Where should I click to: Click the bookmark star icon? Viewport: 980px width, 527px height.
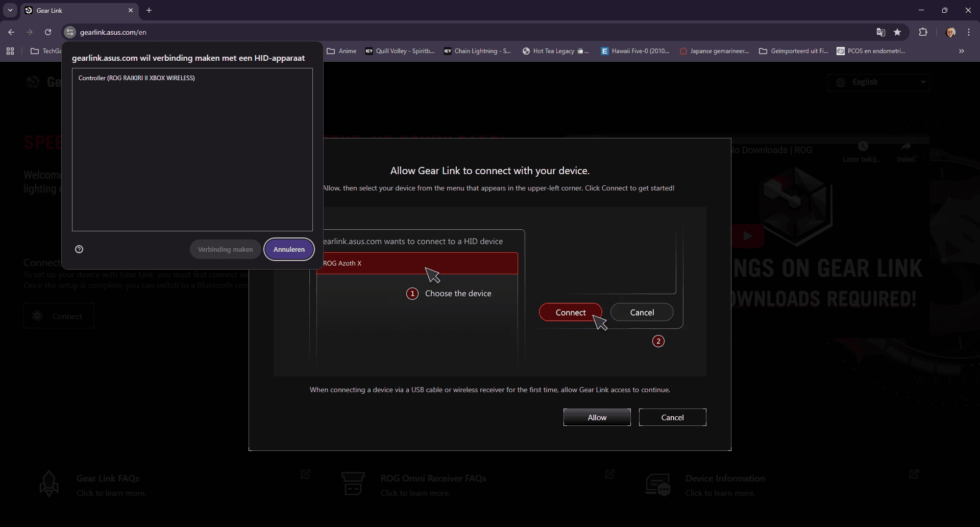coord(897,32)
